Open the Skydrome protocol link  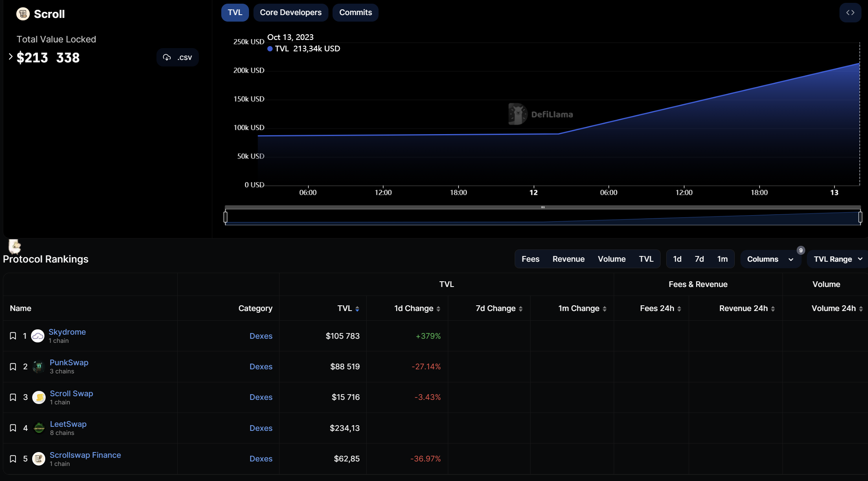(67, 332)
